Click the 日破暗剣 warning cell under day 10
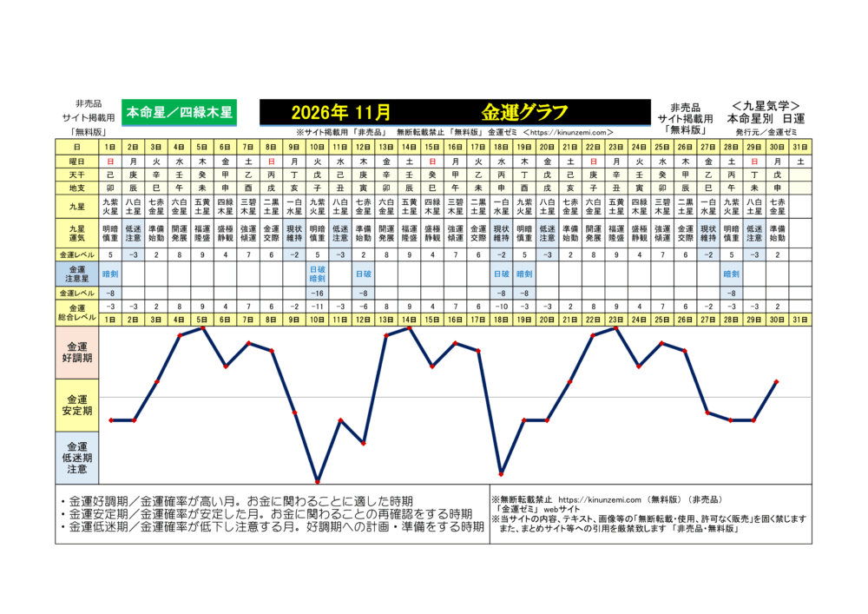This screenshot has width=868, height=614. coord(318,275)
